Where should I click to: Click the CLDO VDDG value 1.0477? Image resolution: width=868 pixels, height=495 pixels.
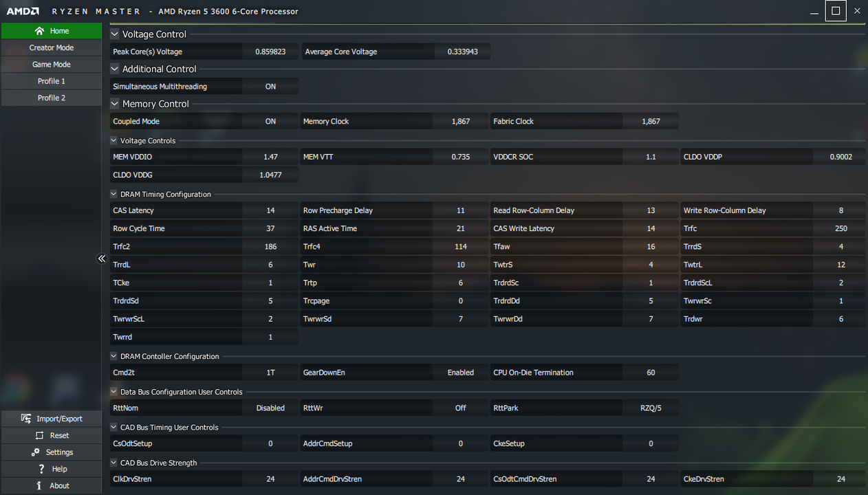[270, 175]
